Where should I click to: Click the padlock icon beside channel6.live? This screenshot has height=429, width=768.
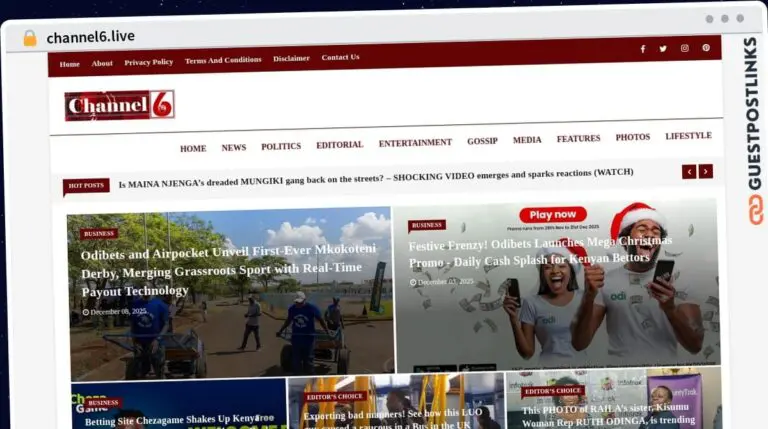pyautogui.click(x=30, y=38)
